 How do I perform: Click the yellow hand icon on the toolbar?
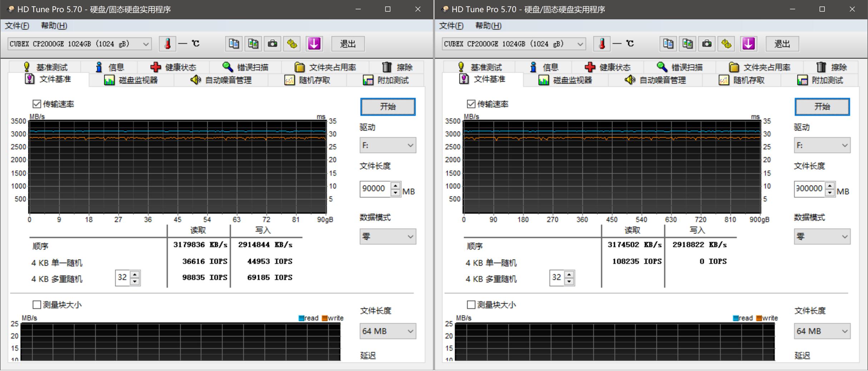tap(292, 44)
